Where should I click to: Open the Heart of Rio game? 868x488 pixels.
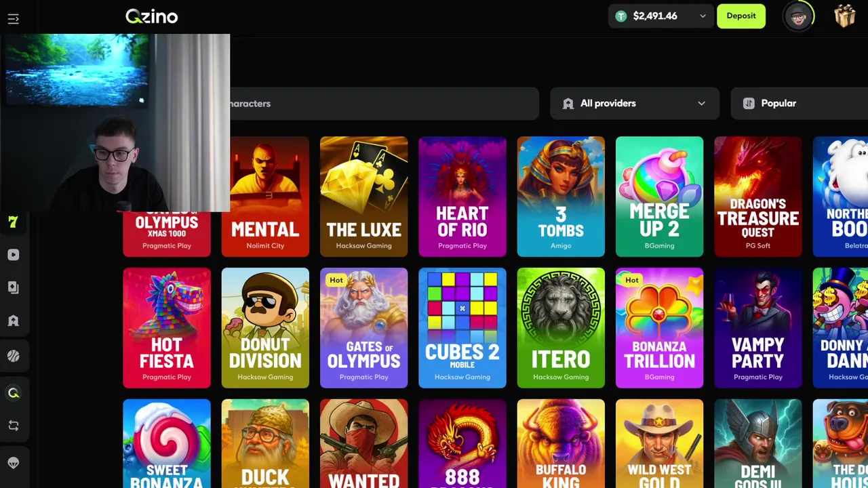(462, 197)
